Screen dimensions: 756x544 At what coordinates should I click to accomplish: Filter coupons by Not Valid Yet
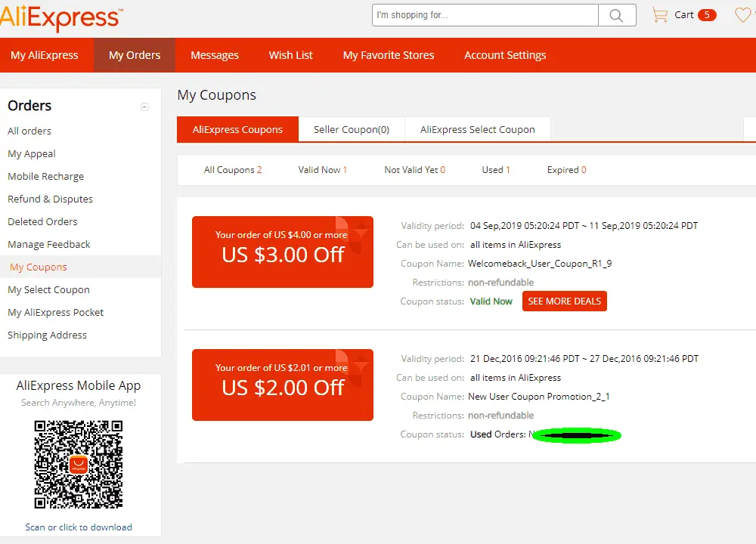click(414, 169)
